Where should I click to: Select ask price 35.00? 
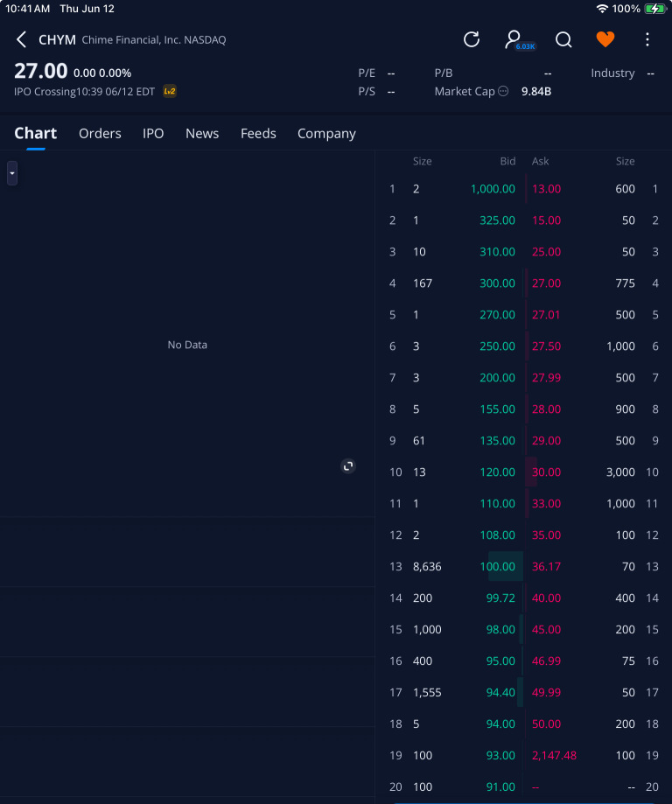(x=546, y=535)
